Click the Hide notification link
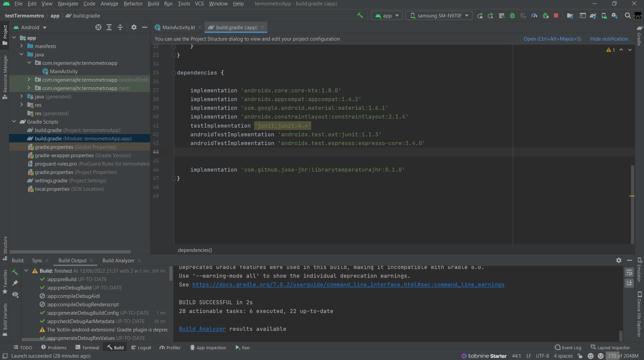Viewport: 644px width, 360px height. pos(609,39)
